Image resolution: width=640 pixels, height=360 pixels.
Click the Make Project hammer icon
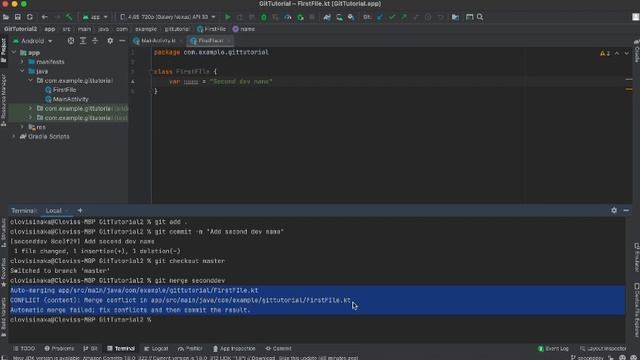pyautogui.click(x=69, y=17)
